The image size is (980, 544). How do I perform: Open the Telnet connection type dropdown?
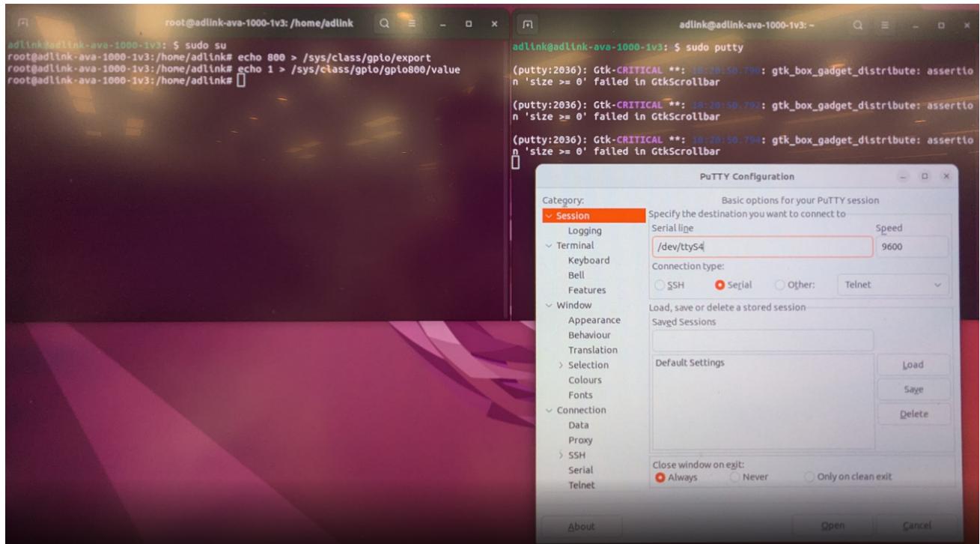point(892,285)
